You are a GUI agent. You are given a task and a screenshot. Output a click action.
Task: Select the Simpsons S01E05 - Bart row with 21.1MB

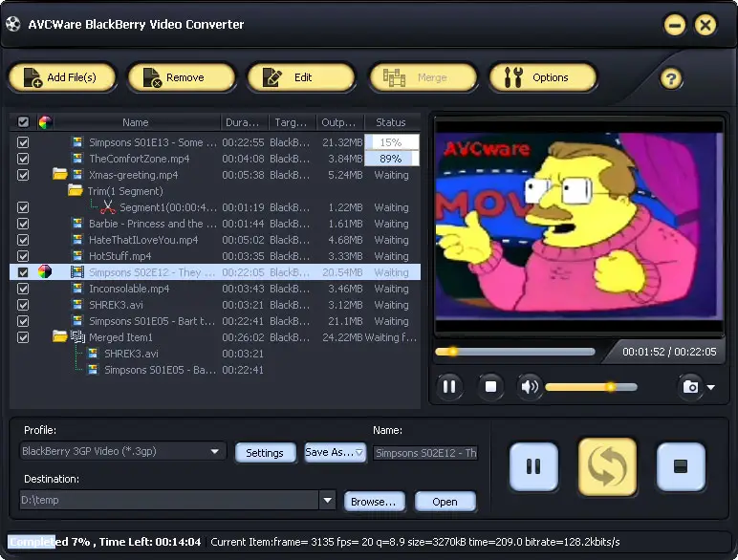215,321
